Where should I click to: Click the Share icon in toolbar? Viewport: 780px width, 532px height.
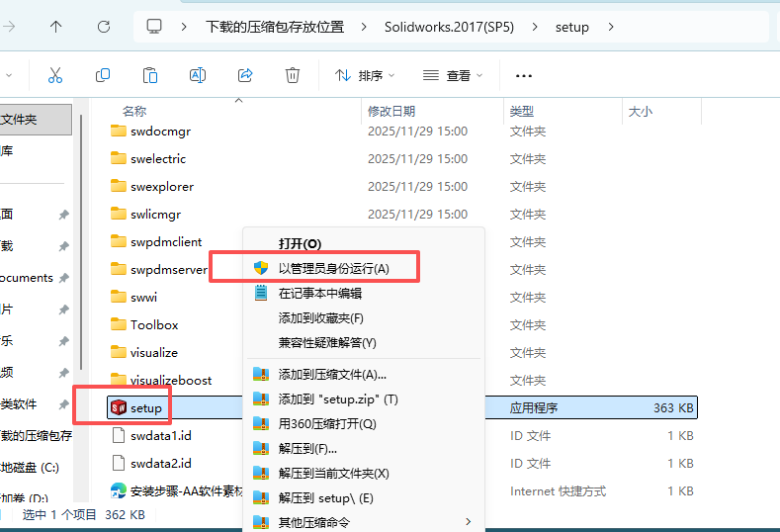tap(245, 75)
